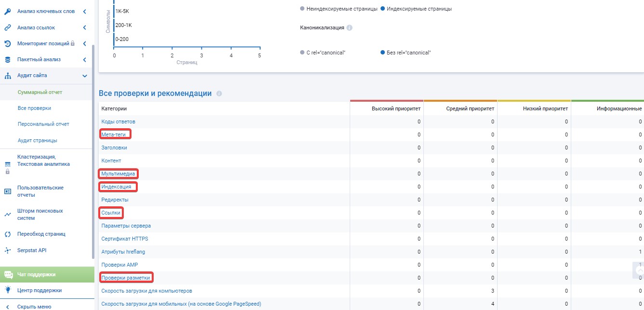Expand the Пакетный анализ chevron
Image resolution: width=644 pixels, height=310 pixels.
pyautogui.click(x=84, y=60)
